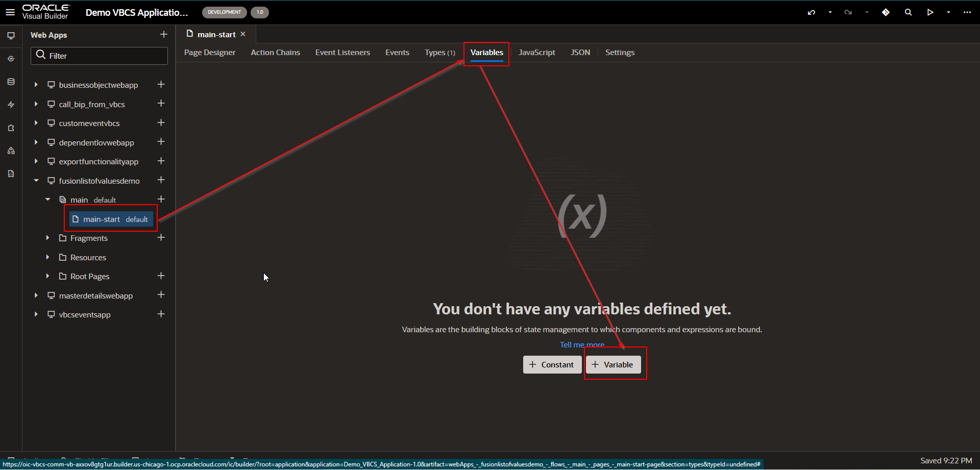
Task: Collapse the main flow node
Action: coord(47,200)
